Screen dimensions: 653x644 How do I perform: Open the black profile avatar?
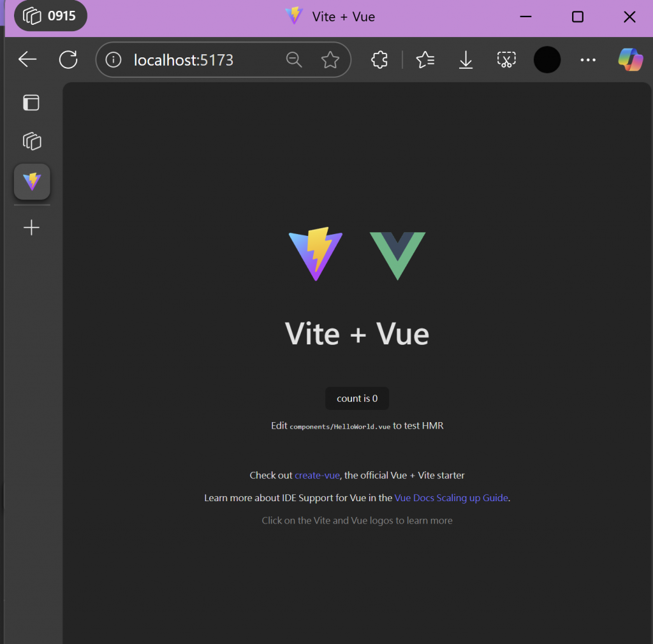[x=547, y=59]
